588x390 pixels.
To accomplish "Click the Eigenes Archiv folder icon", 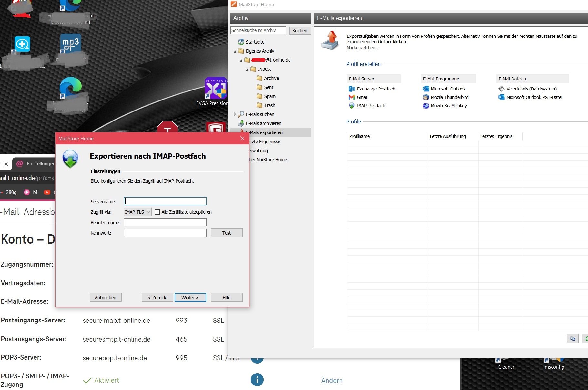I will coord(241,51).
